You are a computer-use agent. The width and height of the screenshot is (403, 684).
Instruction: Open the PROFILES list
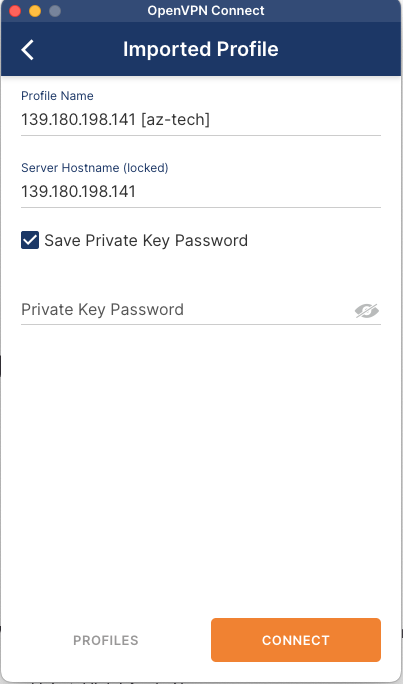coord(106,640)
